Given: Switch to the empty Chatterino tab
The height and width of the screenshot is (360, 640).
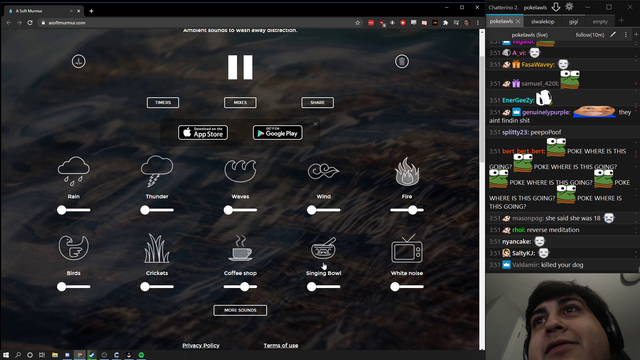Looking at the screenshot, I should coord(600,22).
